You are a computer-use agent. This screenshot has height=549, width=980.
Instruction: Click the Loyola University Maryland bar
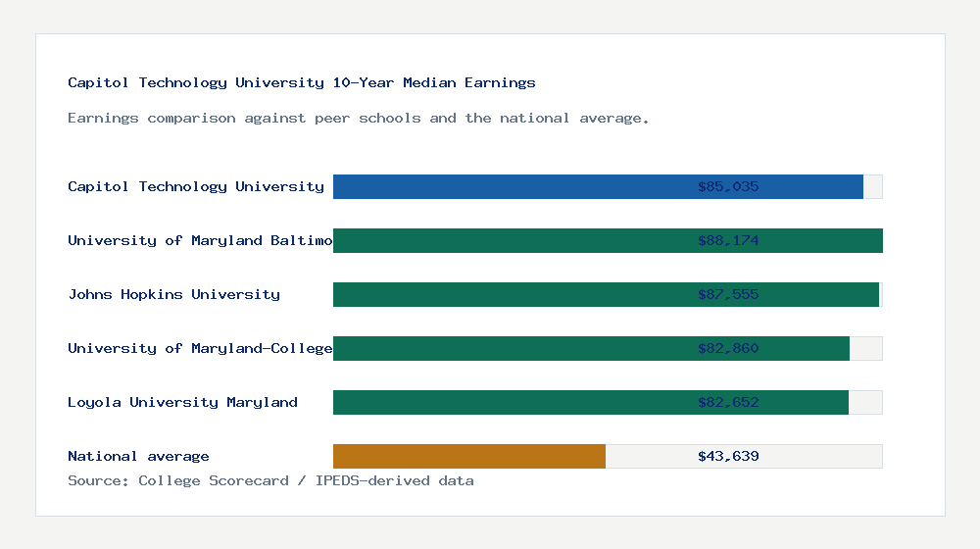(591, 402)
